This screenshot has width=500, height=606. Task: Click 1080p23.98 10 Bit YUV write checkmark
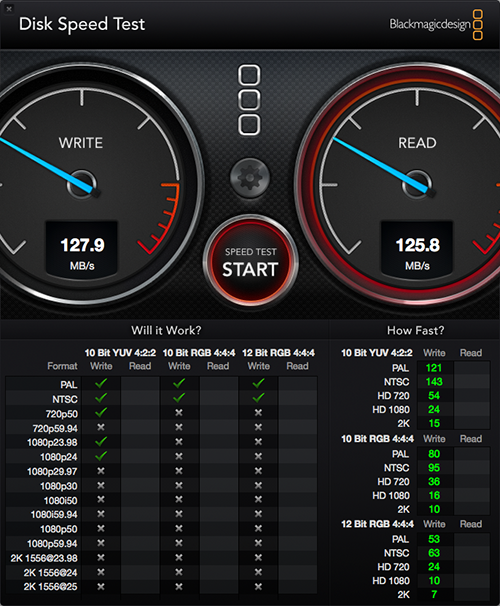(101, 441)
